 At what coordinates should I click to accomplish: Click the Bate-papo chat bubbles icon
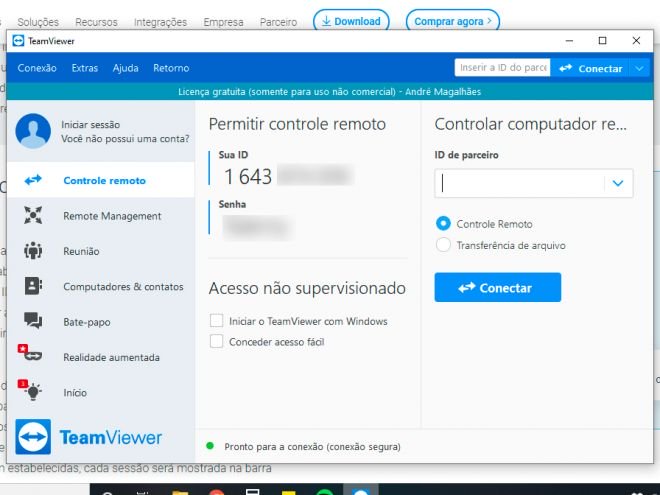click(33, 321)
